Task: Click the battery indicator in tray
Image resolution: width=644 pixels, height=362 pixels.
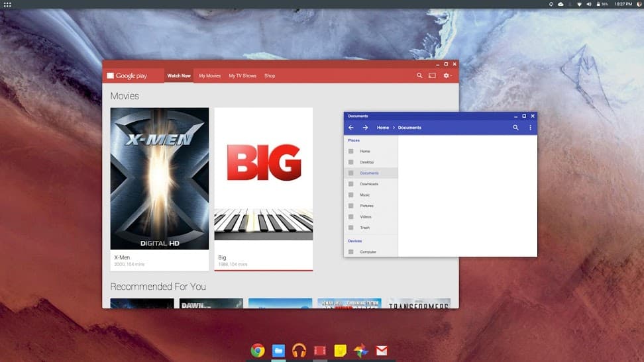Action: point(602,4)
